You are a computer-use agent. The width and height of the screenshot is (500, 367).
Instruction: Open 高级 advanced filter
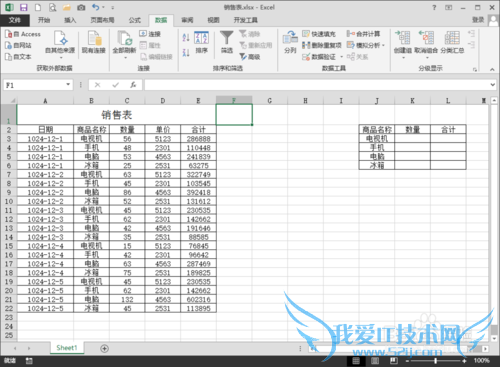250,57
